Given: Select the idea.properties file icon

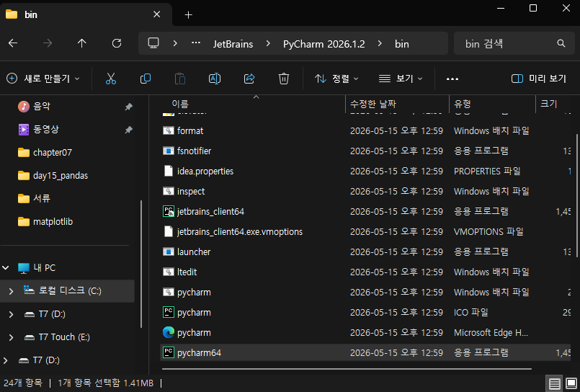Looking at the screenshot, I should tap(169, 171).
